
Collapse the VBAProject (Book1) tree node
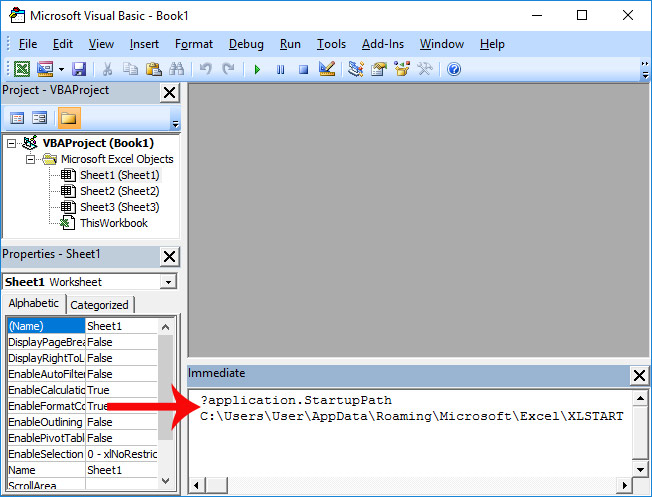(12, 143)
